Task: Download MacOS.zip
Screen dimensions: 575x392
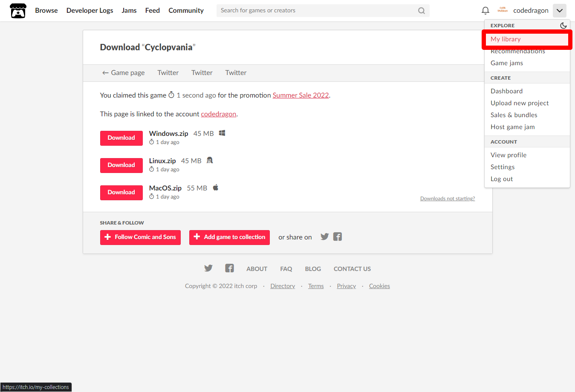Action: point(121,193)
